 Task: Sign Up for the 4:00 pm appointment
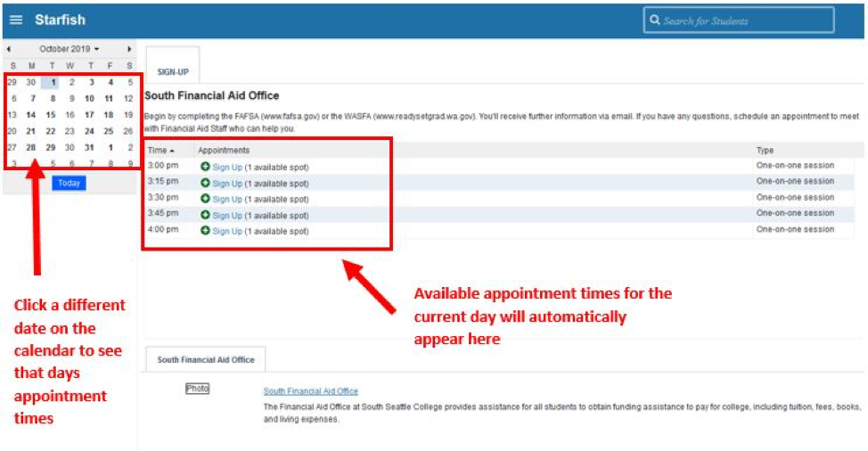[227, 232]
